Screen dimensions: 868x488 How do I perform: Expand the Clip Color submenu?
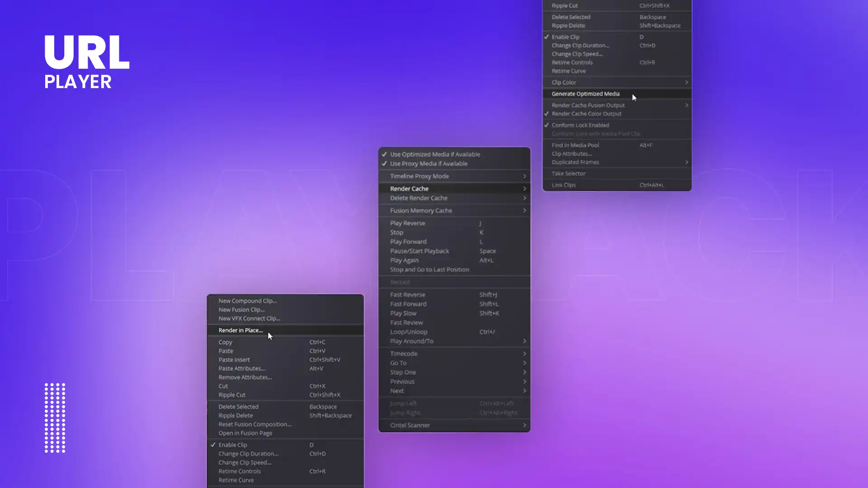(x=563, y=82)
